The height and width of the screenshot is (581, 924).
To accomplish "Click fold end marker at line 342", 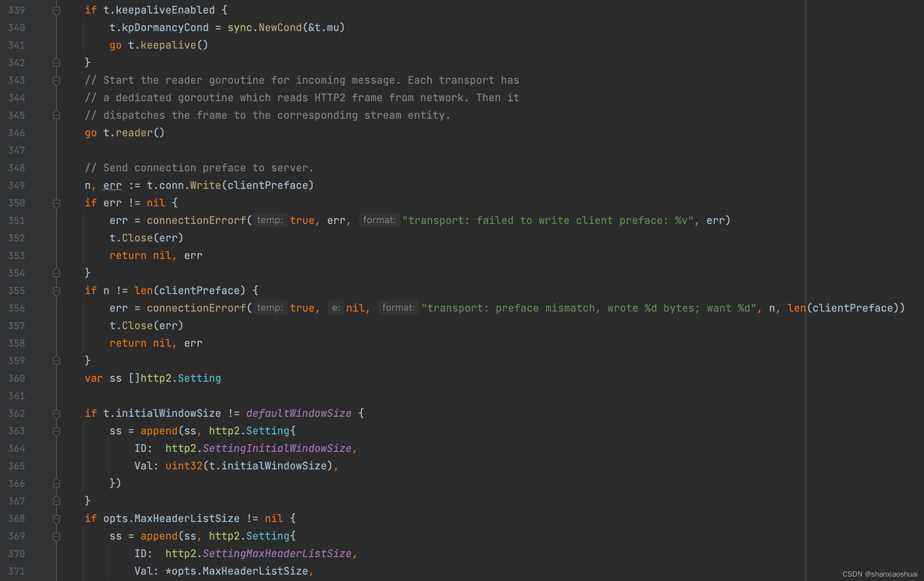I will [x=57, y=63].
